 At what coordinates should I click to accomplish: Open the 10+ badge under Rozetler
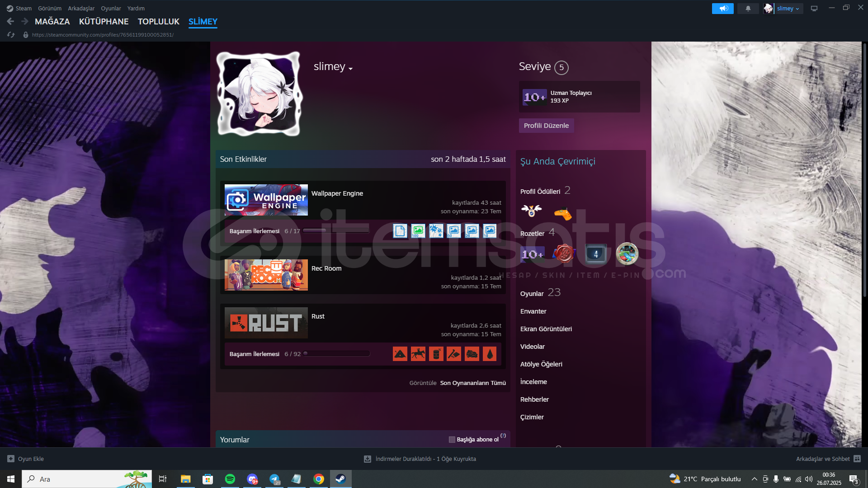click(533, 254)
